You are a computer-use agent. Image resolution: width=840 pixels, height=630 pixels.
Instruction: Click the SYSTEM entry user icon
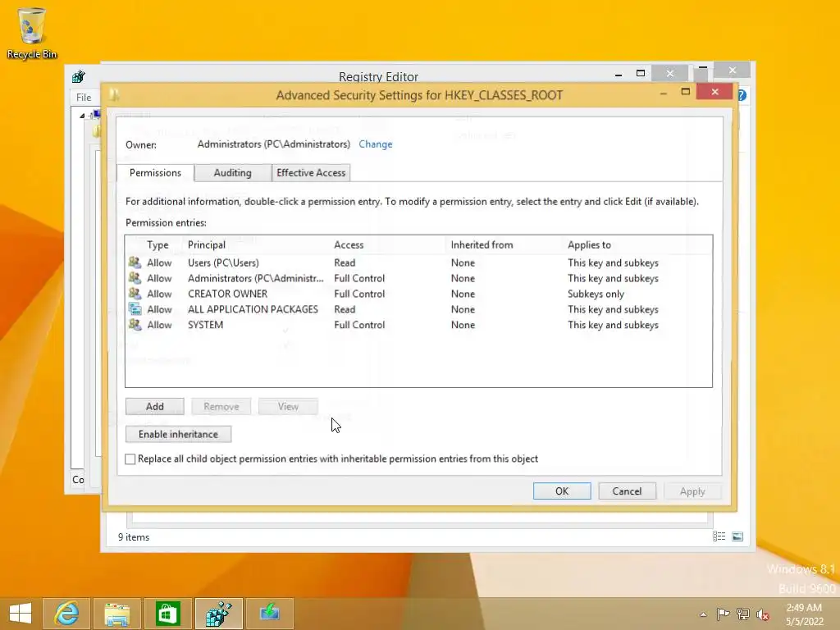[x=135, y=325]
